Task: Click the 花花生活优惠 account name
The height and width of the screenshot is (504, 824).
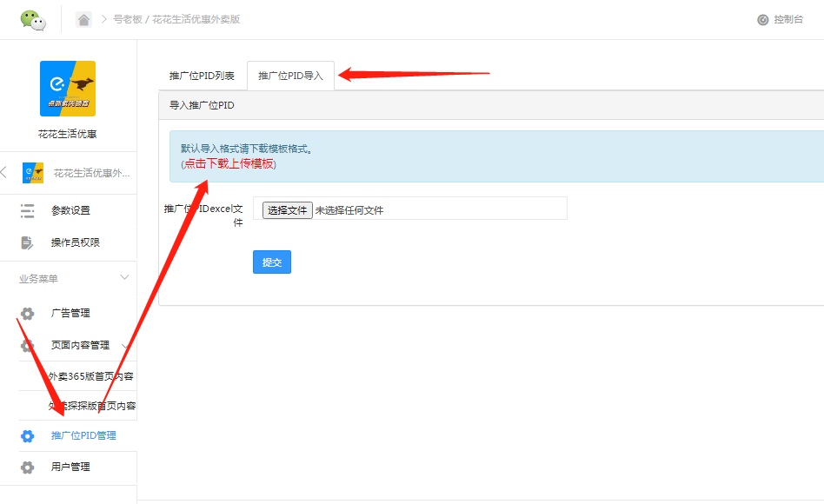Action: (67, 134)
